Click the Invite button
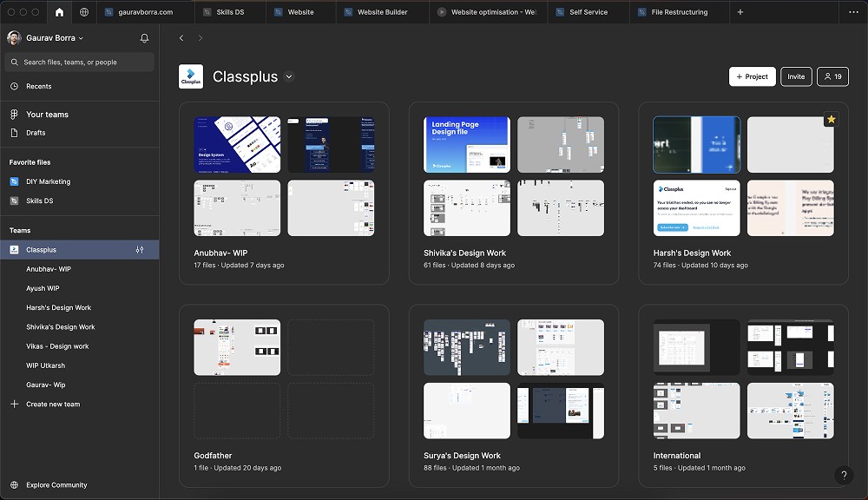 [x=796, y=76]
